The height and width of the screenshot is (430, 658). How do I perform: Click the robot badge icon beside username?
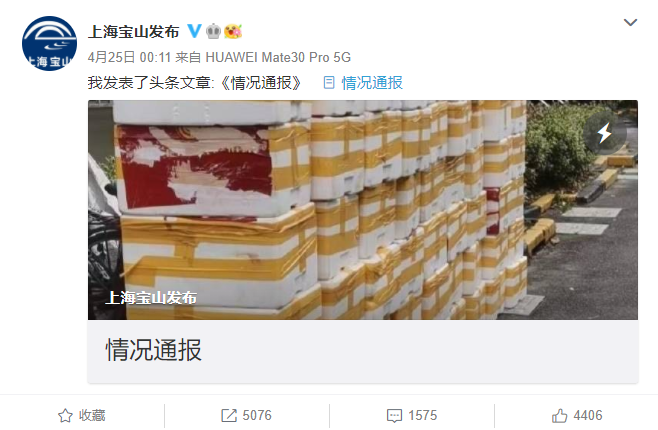tap(214, 31)
